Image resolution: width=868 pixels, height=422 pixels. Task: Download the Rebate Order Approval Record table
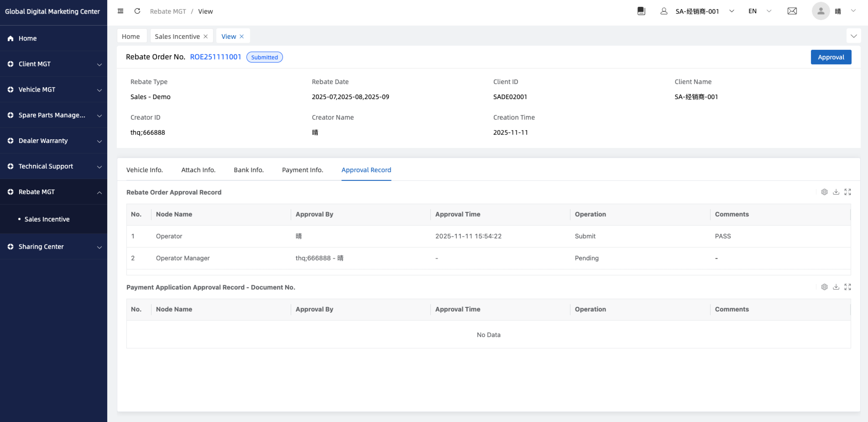836,192
